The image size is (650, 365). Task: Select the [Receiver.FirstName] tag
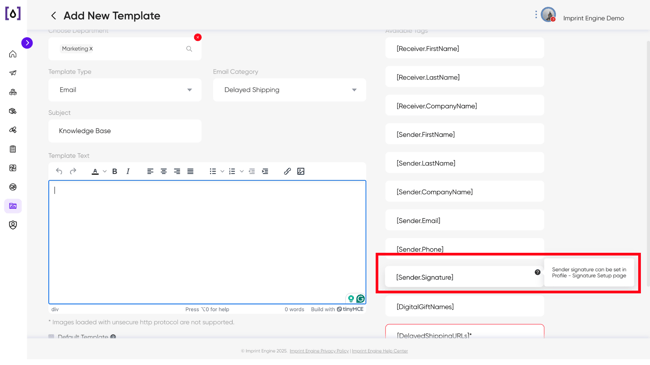click(x=464, y=49)
